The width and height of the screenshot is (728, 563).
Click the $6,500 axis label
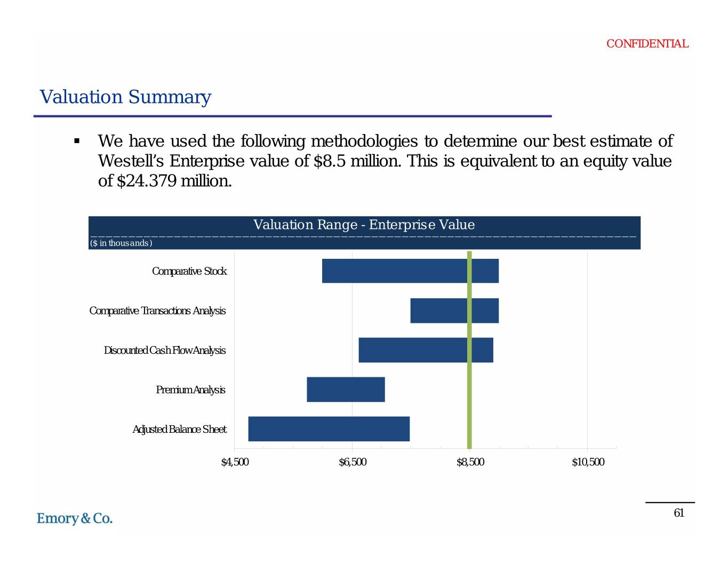[353, 462]
